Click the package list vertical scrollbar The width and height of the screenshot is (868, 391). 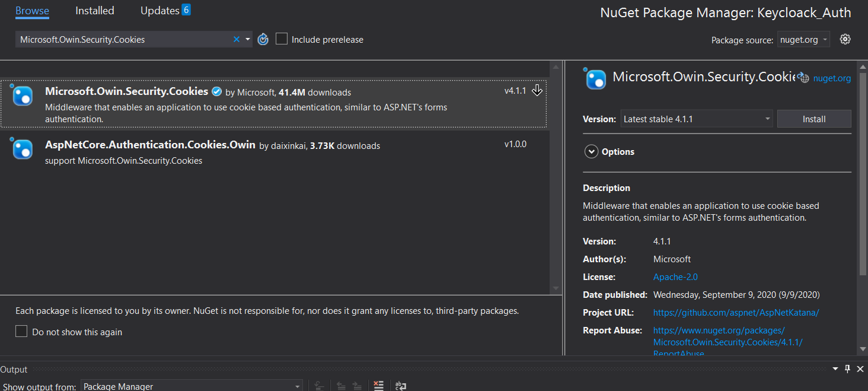[556, 176]
